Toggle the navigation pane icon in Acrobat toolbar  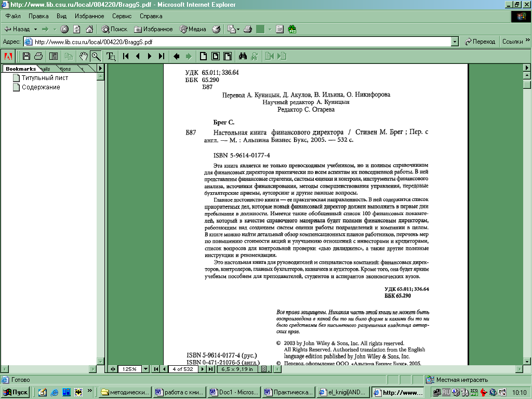click(x=54, y=56)
